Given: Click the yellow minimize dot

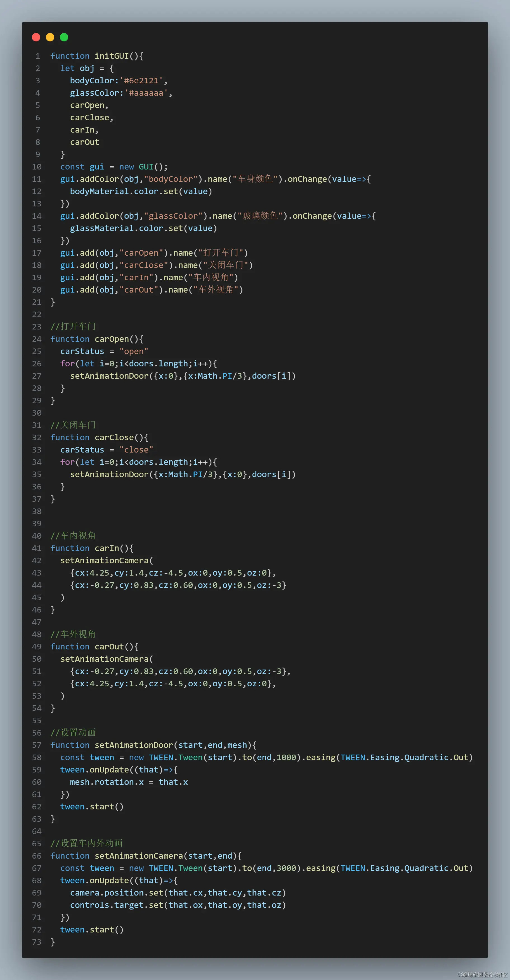Looking at the screenshot, I should (50, 37).
